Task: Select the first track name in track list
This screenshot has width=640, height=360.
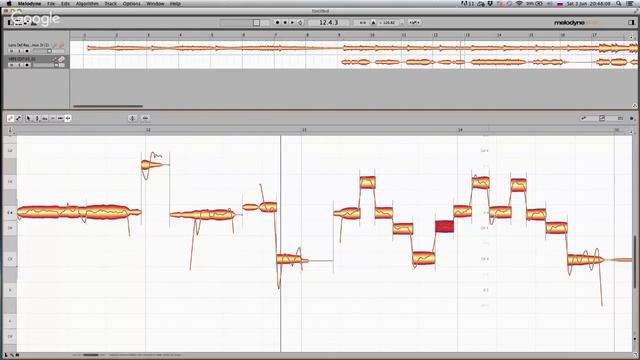Action: (29, 45)
